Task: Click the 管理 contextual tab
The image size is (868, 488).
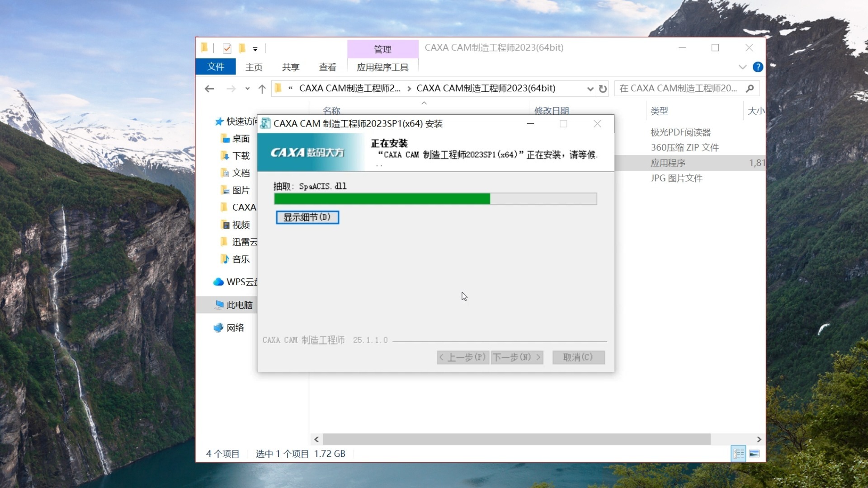Action: coord(382,49)
